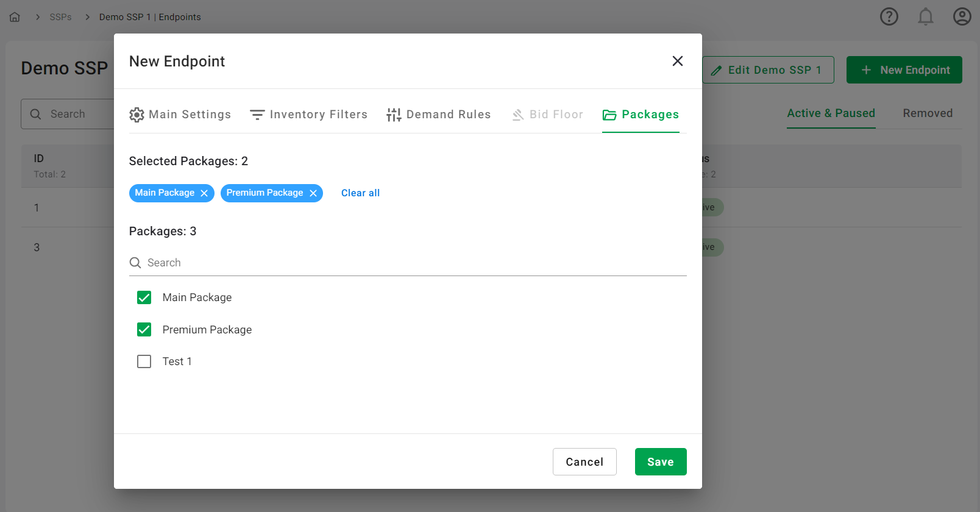The height and width of the screenshot is (512, 980).
Task: Click the home icon in breadcrumb
Action: point(15,17)
